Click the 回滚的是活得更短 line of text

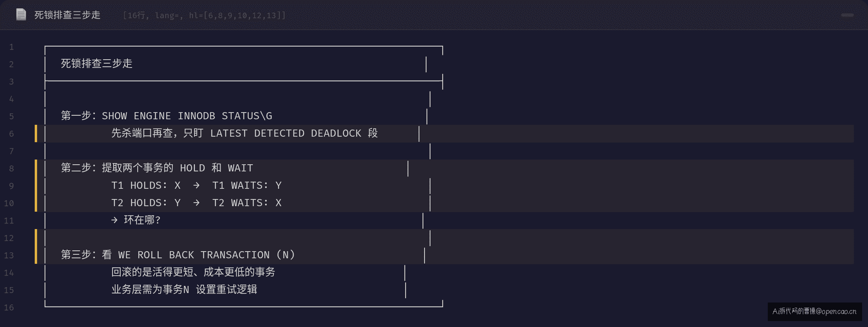193,272
